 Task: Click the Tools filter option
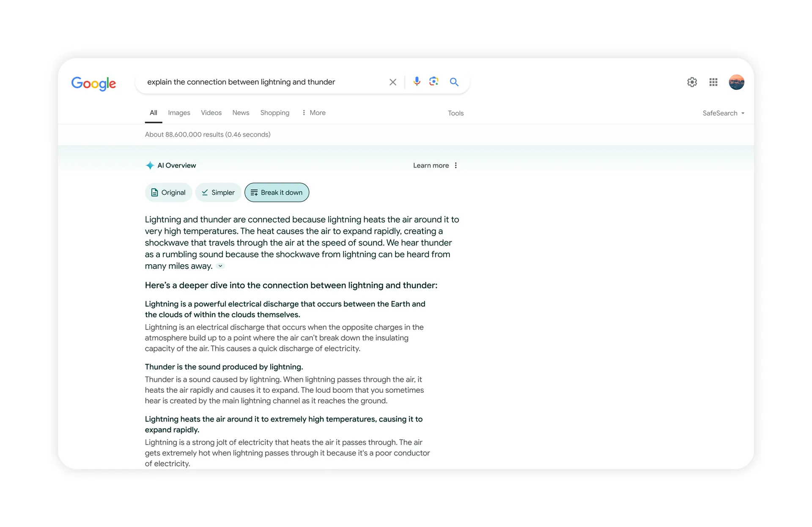click(x=456, y=113)
